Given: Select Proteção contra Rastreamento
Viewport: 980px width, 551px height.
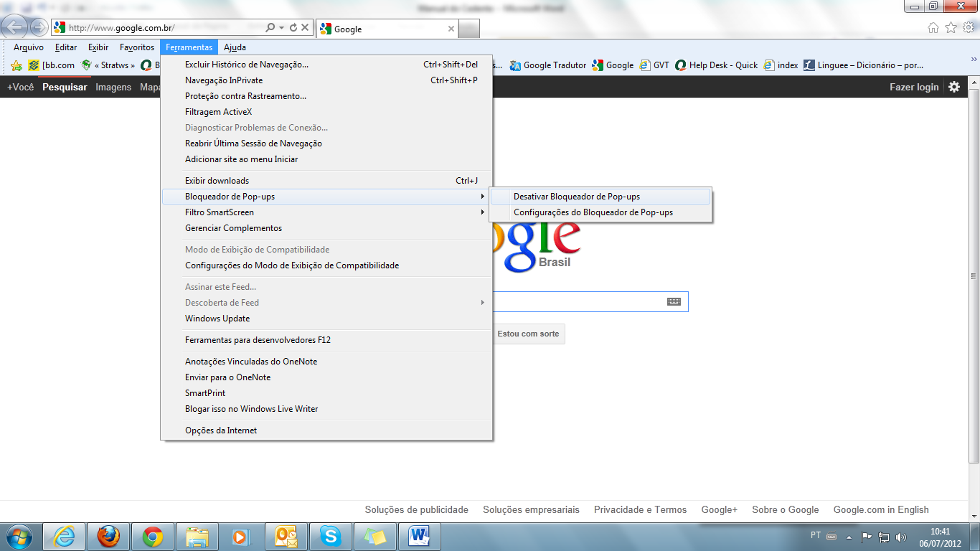Looking at the screenshot, I should pyautogui.click(x=326, y=96).
